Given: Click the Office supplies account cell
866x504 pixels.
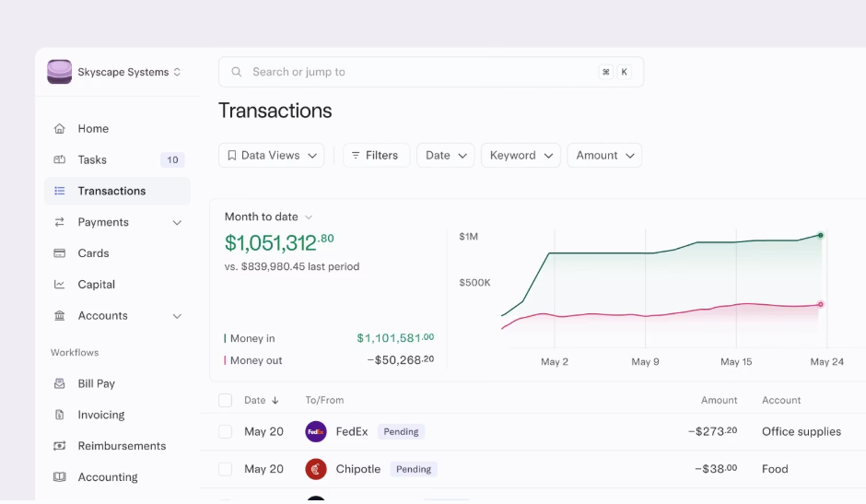Looking at the screenshot, I should (x=802, y=431).
